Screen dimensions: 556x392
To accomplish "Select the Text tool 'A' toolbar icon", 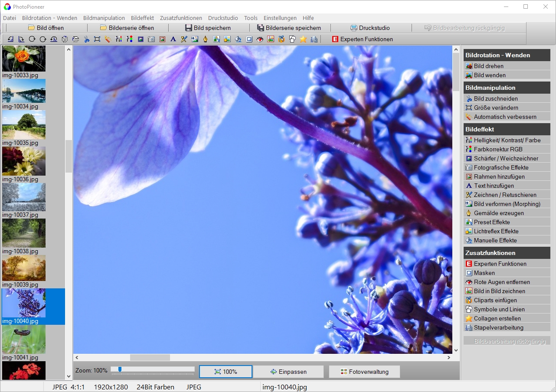I will [x=173, y=39].
